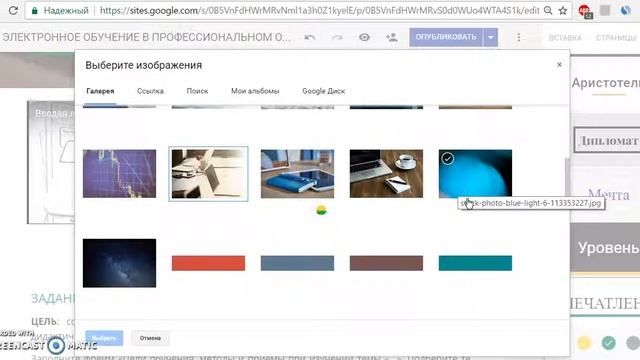640x360 pixels.
Task: Select the laptop with coffee cup image
Action: pos(386,173)
